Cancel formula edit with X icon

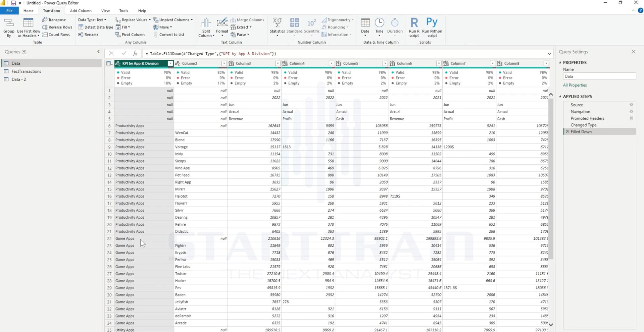point(111,53)
